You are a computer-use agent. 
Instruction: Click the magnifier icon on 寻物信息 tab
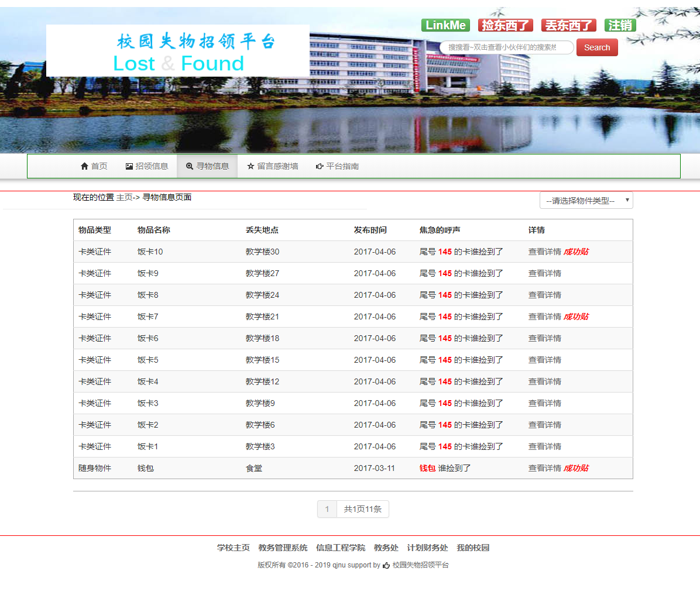point(188,166)
